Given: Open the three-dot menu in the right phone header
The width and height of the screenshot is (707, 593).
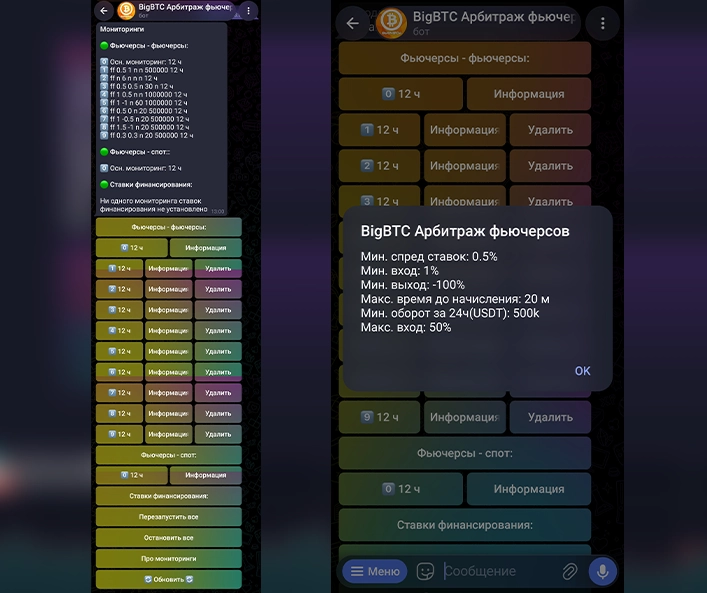Looking at the screenshot, I should [602, 23].
